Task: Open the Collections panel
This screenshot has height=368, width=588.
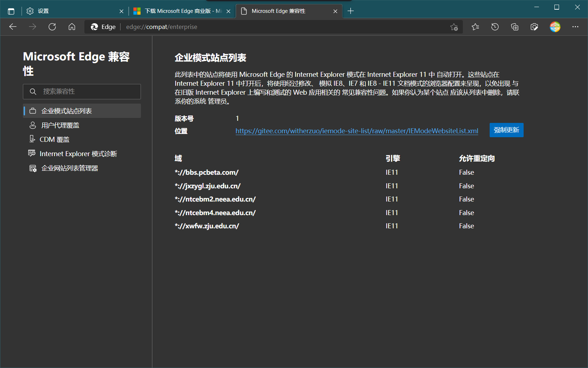Action: [515, 27]
